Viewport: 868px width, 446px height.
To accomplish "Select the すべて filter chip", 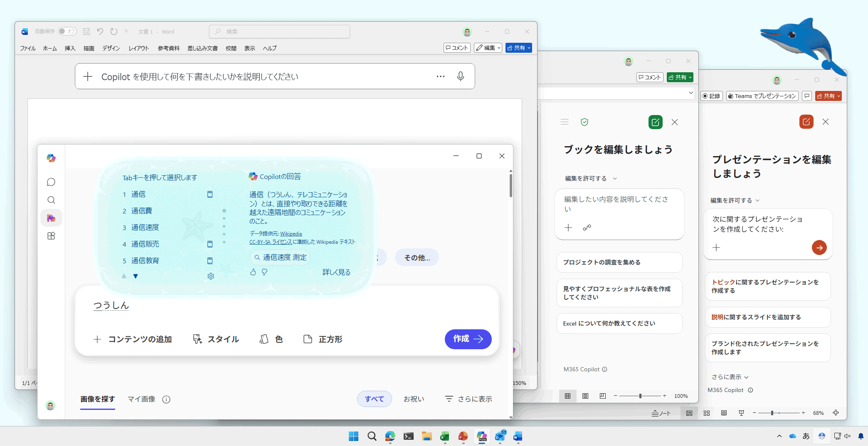I will [375, 399].
